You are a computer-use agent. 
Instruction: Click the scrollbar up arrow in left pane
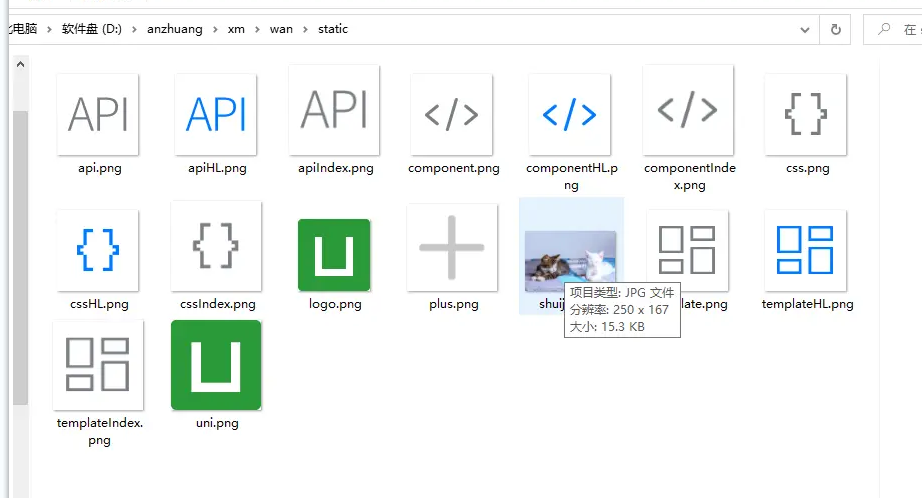pos(20,64)
